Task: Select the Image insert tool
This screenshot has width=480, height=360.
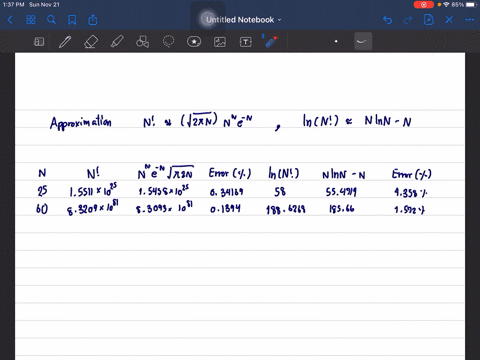Action: point(220,42)
